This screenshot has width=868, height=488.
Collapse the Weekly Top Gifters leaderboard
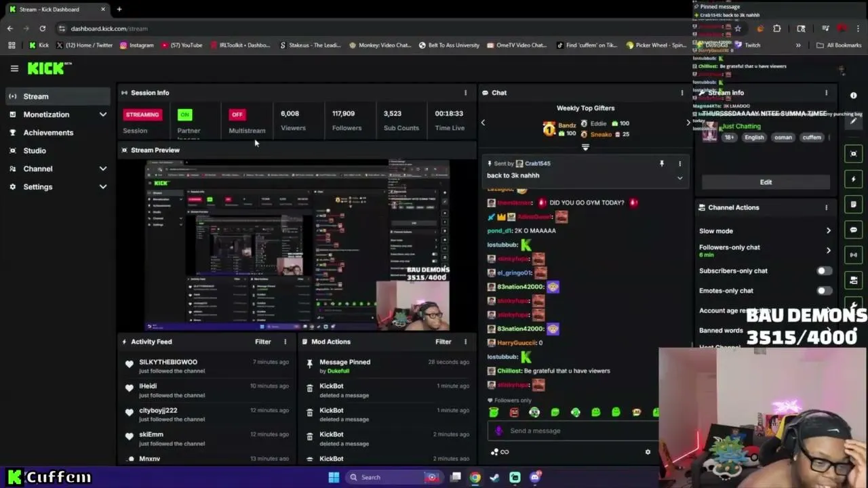[585, 147]
